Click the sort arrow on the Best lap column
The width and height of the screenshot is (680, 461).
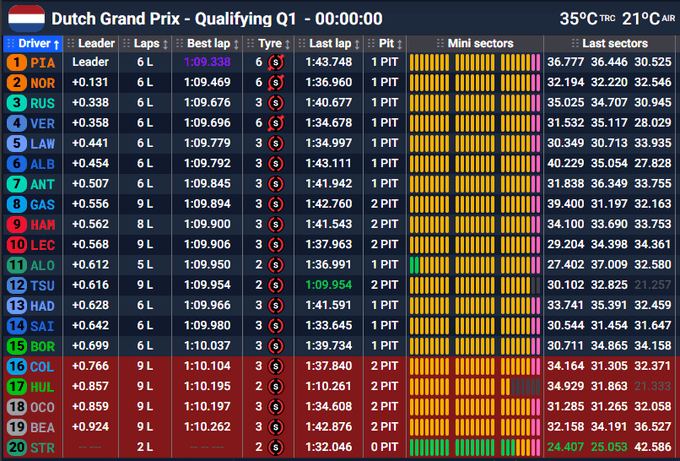(x=237, y=44)
